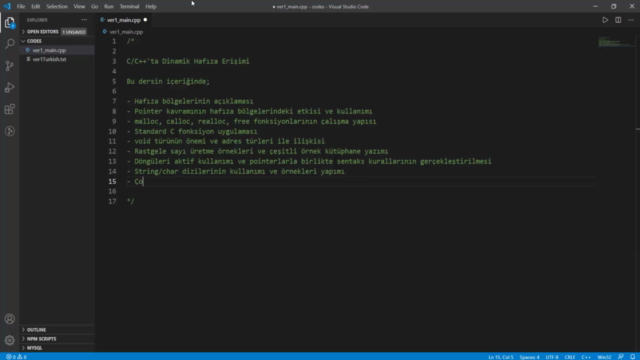Click the 'C/C++'ta Dinamik Hafıza Erişimi' line

coord(188,61)
